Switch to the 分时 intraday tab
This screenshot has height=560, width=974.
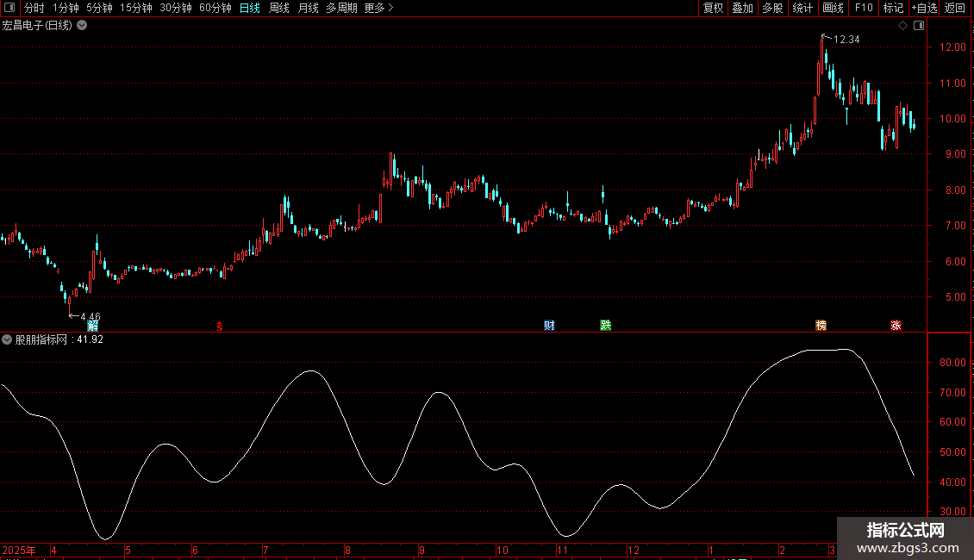[34, 8]
